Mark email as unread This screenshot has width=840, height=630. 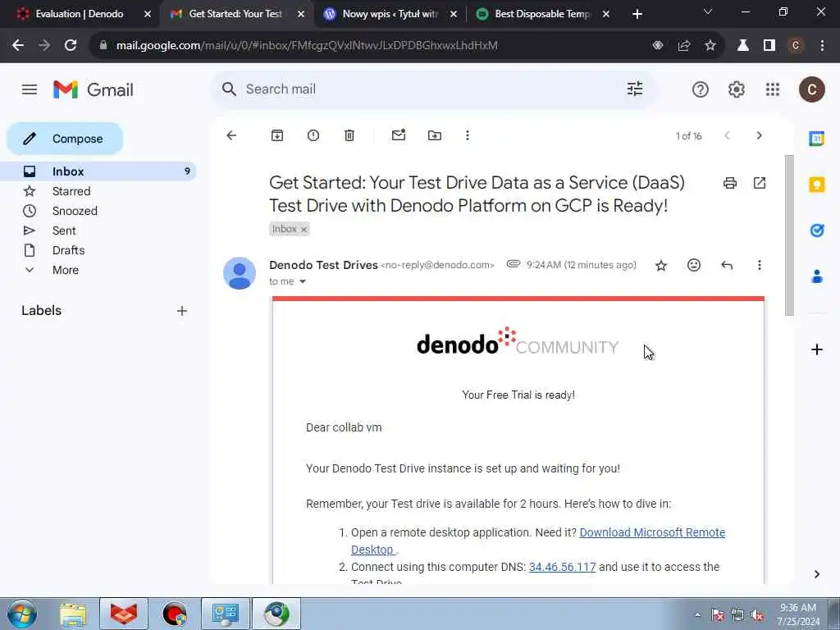pos(399,135)
